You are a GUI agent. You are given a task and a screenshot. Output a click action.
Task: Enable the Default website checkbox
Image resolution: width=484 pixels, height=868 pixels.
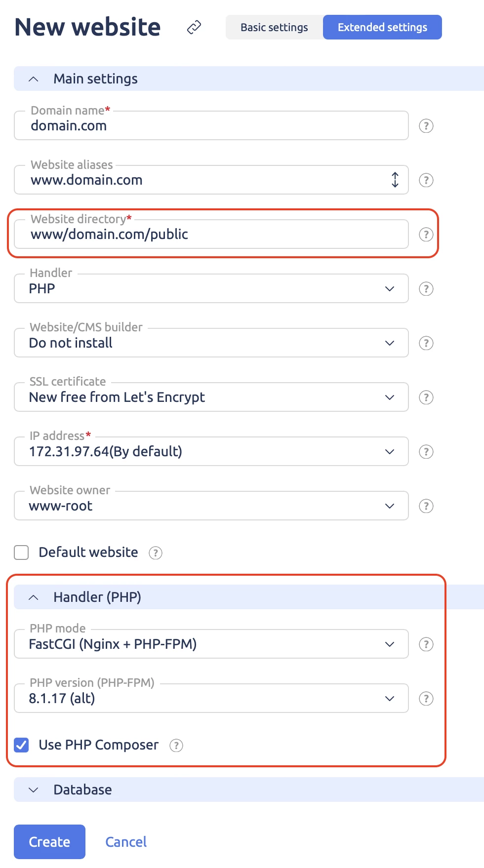pyautogui.click(x=21, y=552)
